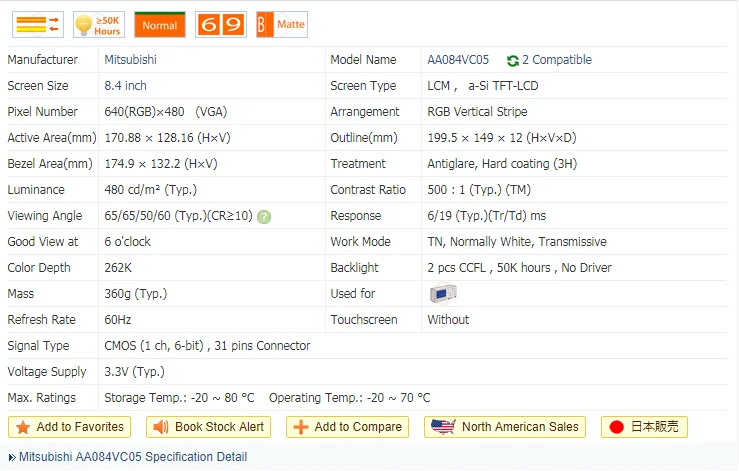Click the double arrow before Specification Detail
This screenshot has height=471, width=739.
[12, 457]
